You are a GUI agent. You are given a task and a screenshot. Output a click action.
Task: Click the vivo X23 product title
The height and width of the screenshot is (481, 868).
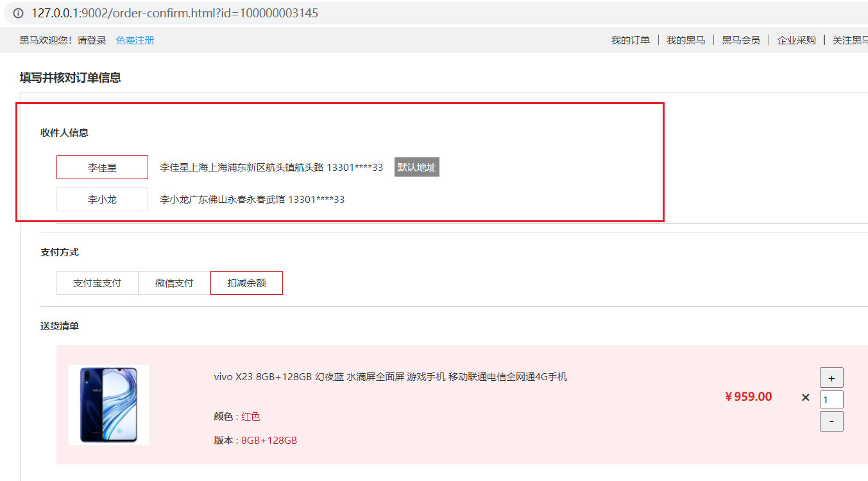click(x=390, y=377)
